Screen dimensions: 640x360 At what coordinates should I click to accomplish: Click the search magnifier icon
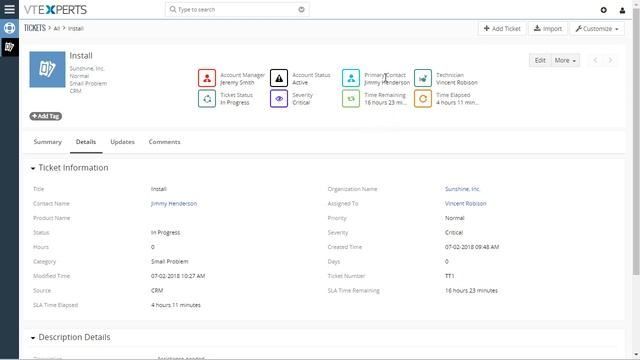coord(173,9)
